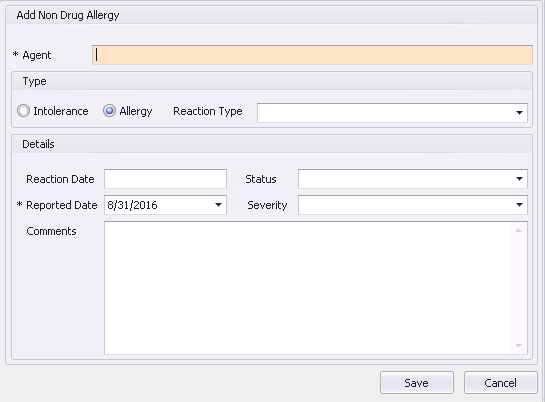Click the Comments scrollbar down arrow

[x=518, y=345]
